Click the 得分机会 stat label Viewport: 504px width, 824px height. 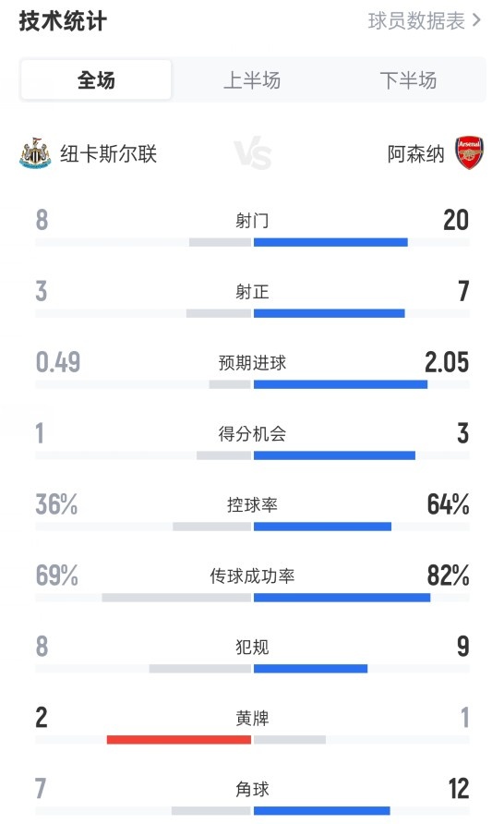click(253, 433)
